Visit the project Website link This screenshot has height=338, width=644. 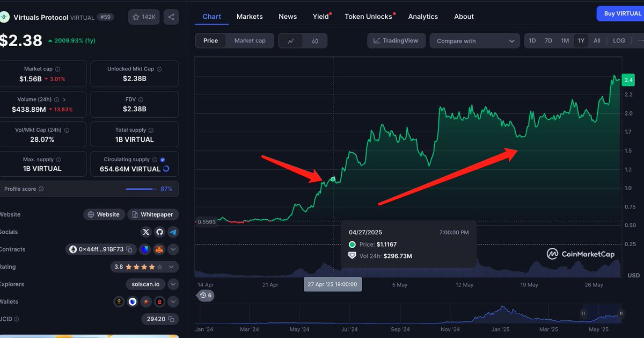click(104, 214)
